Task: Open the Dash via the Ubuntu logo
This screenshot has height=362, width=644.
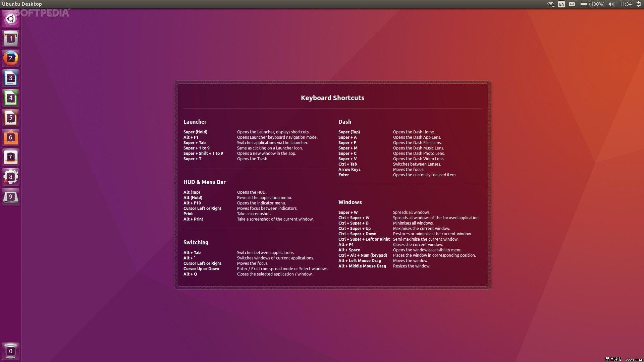Action: (11, 19)
